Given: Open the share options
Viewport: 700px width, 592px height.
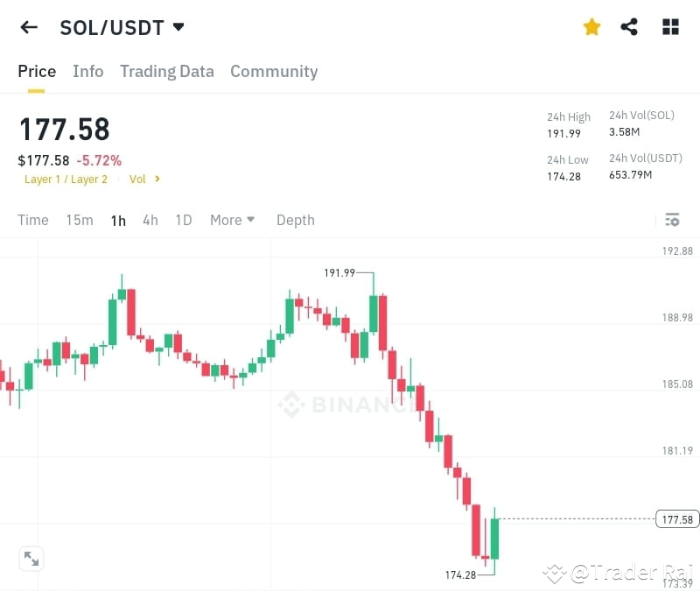Looking at the screenshot, I should click(x=629, y=27).
